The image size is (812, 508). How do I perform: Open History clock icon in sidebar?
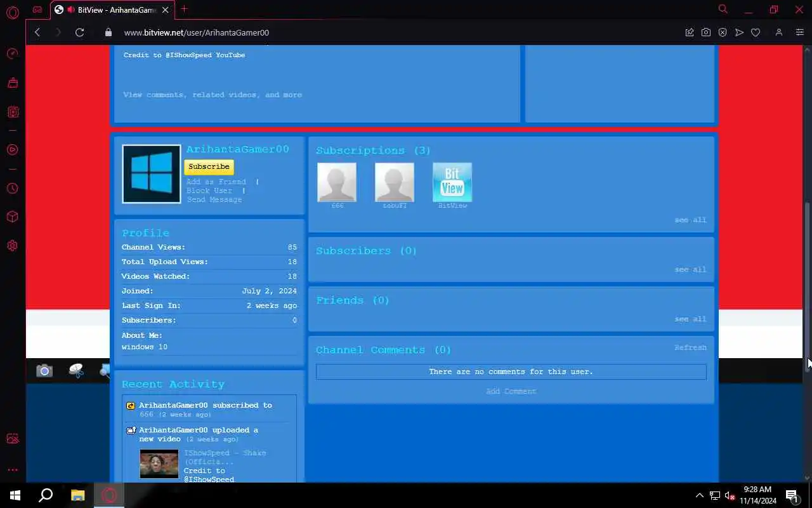pos(12,189)
